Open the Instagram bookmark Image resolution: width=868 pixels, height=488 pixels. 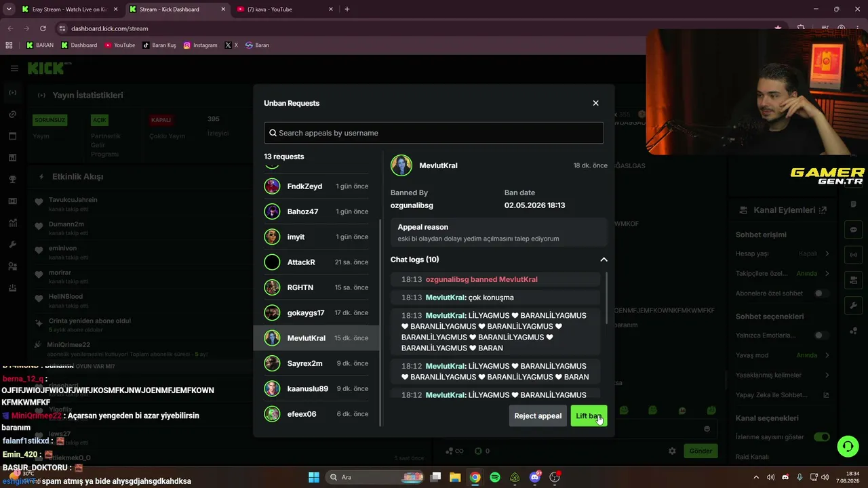(201, 45)
